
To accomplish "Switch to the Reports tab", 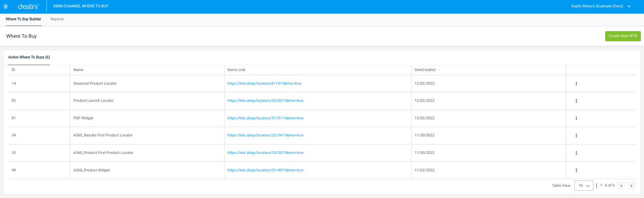I will click(x=57, y=19).
